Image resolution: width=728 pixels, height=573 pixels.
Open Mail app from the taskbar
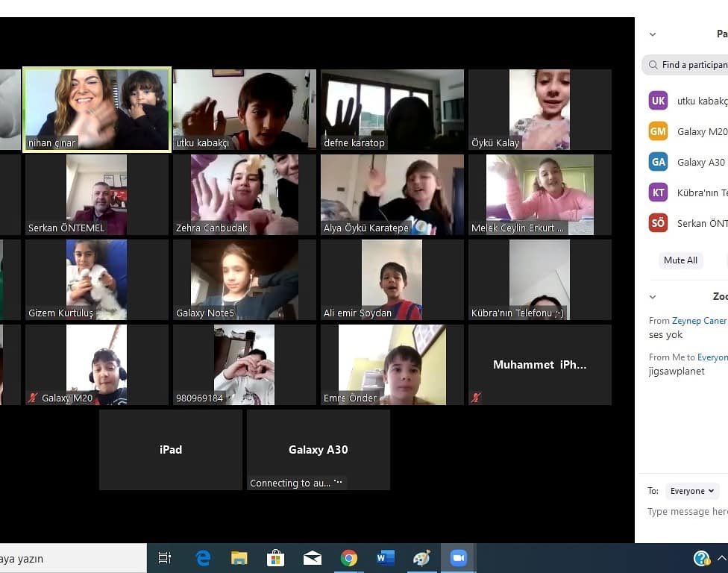(313, 557)
